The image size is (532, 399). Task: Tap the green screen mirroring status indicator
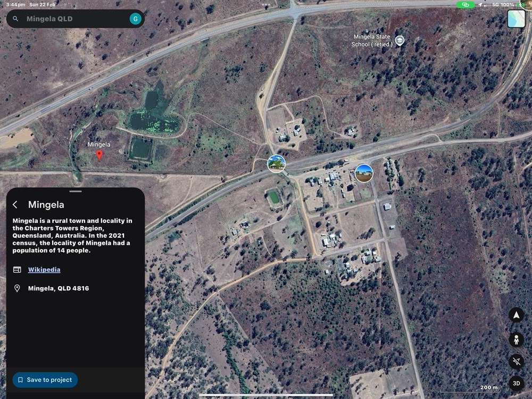(x=465, y=5)
